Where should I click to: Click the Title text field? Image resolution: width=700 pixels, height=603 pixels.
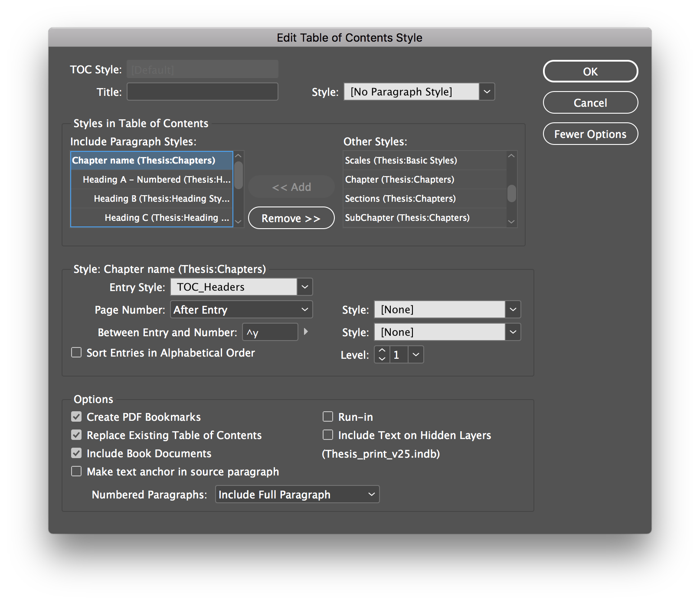[x=203, y=92]
